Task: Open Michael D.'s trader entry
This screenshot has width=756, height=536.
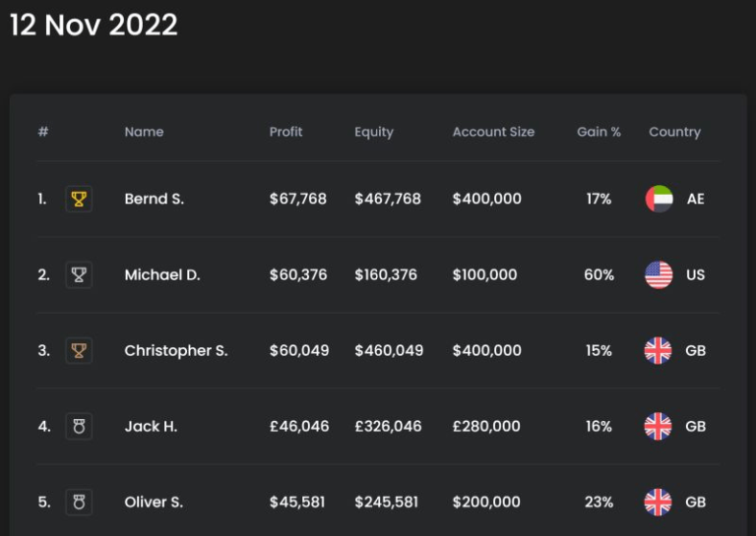Action: [x=162, y=275]
